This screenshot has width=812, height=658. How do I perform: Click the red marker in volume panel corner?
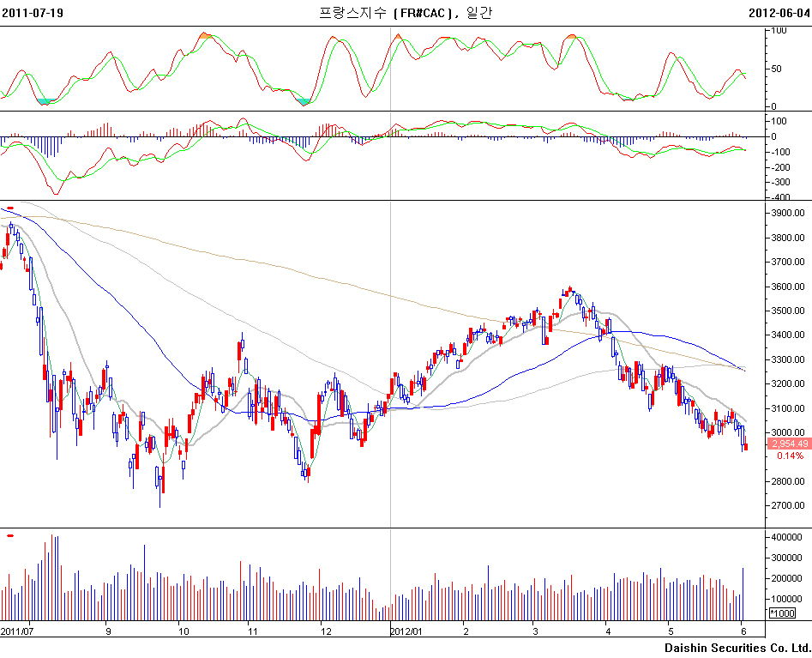pyautogui.click(x=9, y=535)
